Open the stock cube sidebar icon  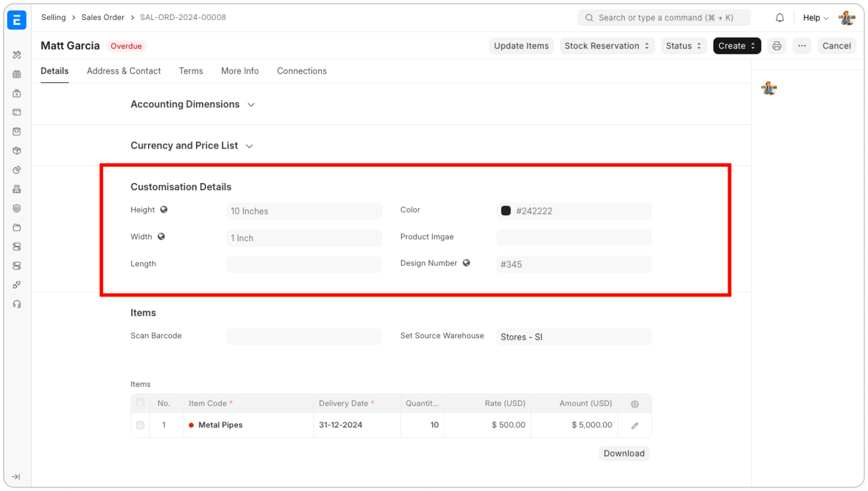17,151
